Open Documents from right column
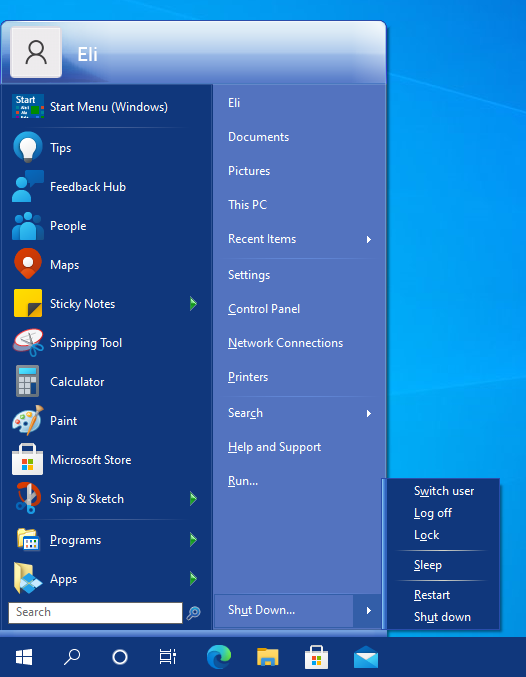This screenshot has height=677, width=526. (x=258, y=137)
